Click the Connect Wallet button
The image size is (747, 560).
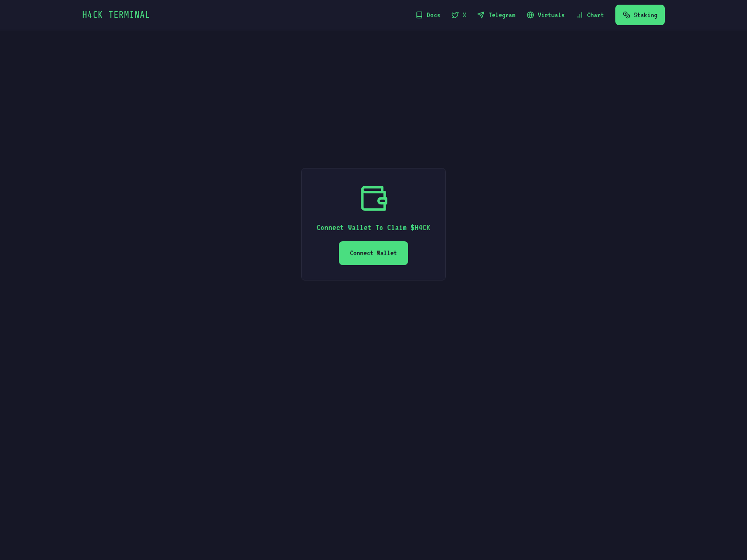pos(373,253)
